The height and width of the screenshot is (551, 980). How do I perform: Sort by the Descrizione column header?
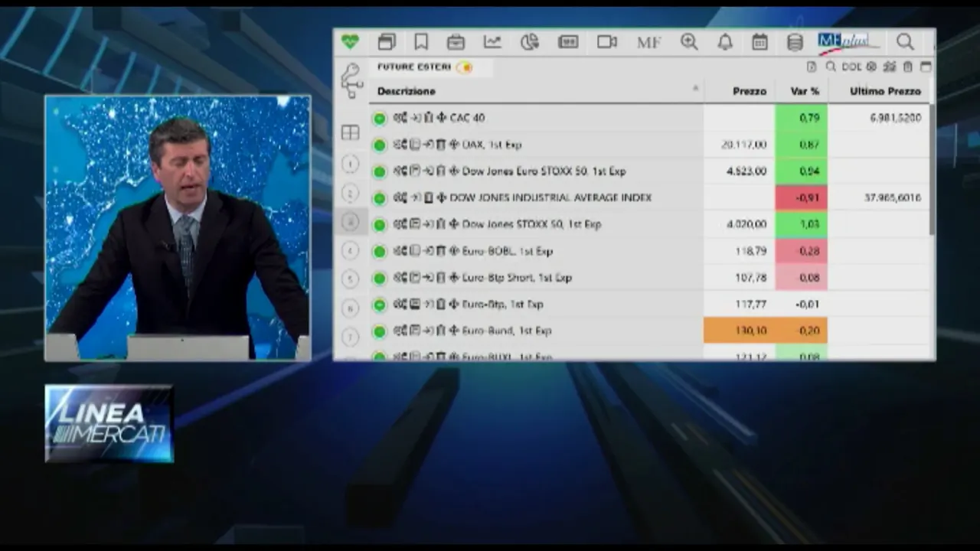(406, 91)
